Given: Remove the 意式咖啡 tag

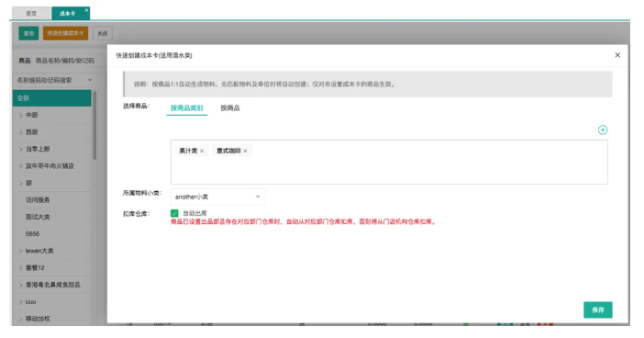Looking at the screenshot, I should (x=245, y=151).
